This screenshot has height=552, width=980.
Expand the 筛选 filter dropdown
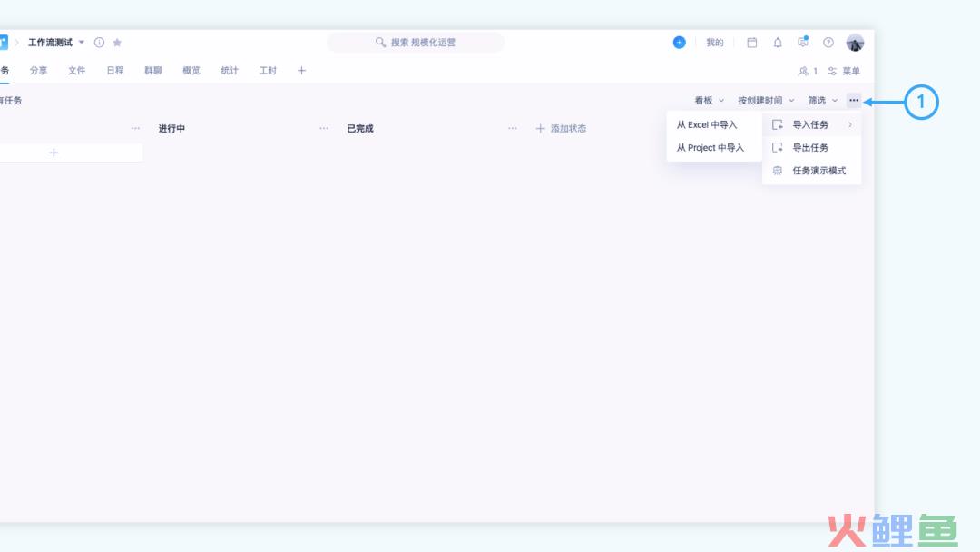tap(822, 101)
